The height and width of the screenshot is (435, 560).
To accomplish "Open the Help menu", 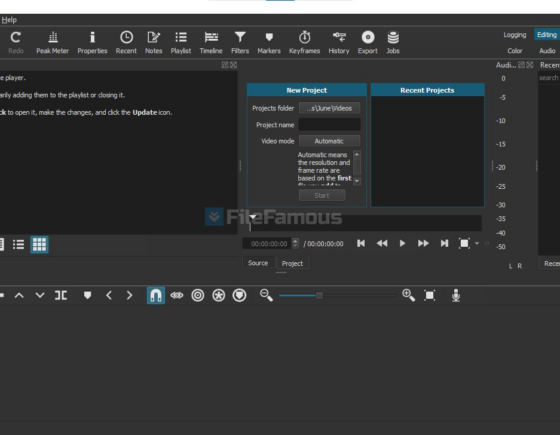I will [x=9, y=20].
